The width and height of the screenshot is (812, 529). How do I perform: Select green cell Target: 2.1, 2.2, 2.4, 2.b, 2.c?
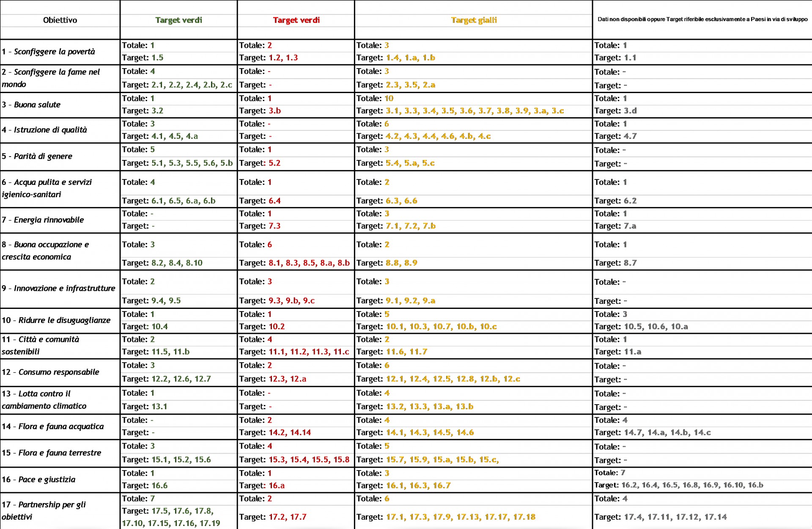click(x=177, y=85)
